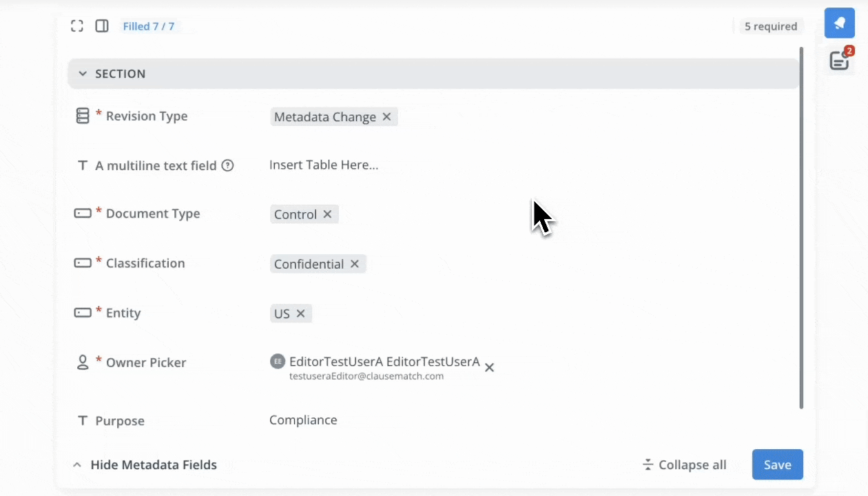
Task: Edit the Purpose field value Compliance
Action: [303, 420]
